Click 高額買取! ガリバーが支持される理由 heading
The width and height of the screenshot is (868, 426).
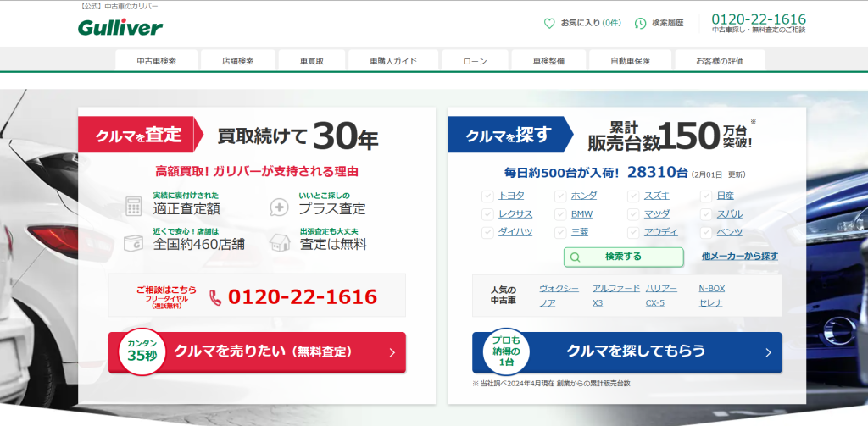point(257,172)
